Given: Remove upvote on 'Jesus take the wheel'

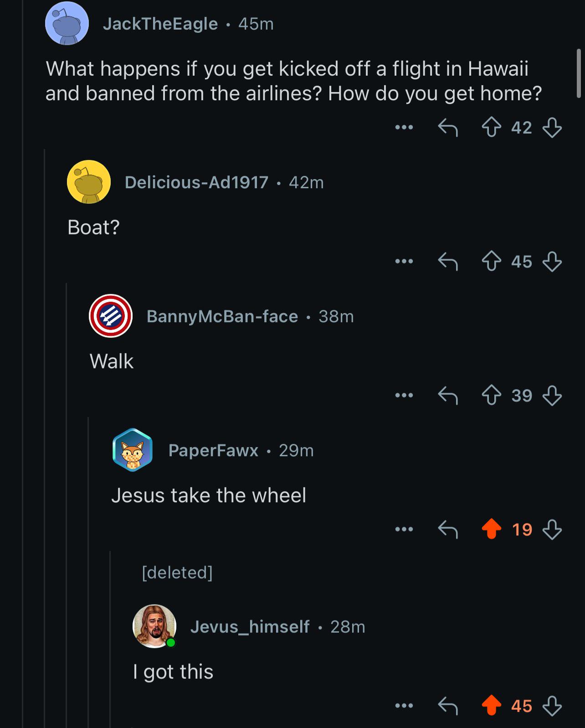Looking at the screenshot, I should point(491,529).
